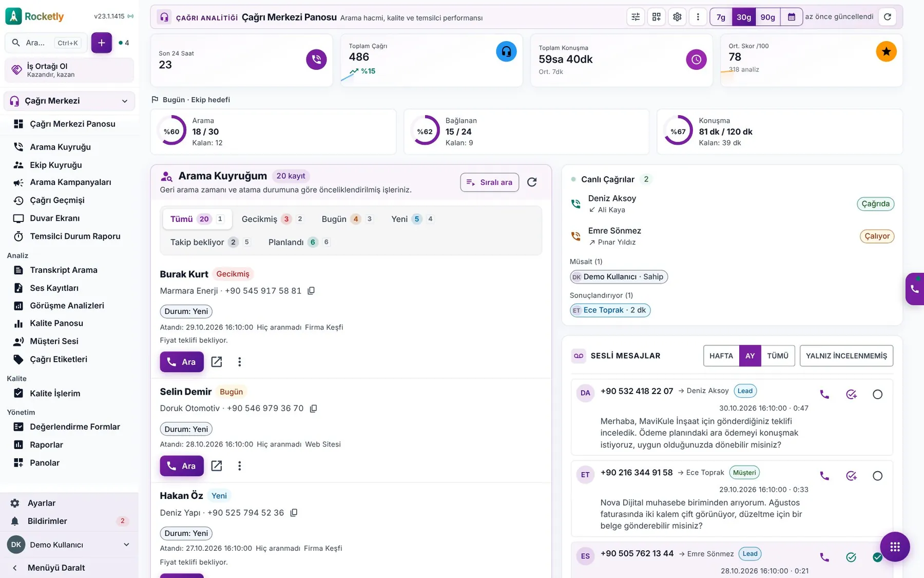The height and width of the screenshot is (578, 924).
Task: Click the Konuşma %67 progress ring
Action: click(x=678, y=132)
